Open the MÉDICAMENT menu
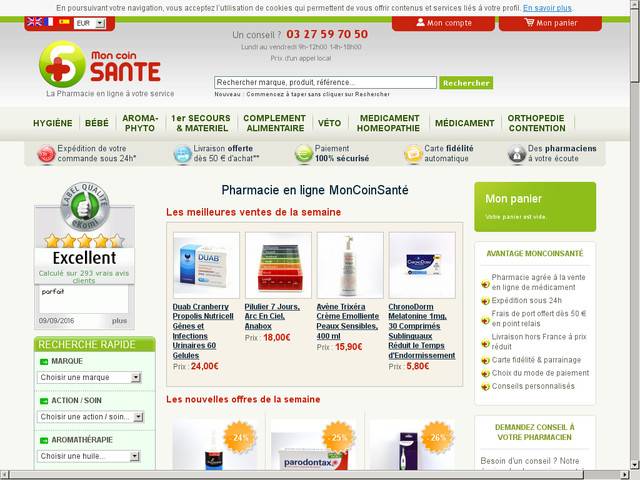 pyautogui.click(x=464, y=123)
